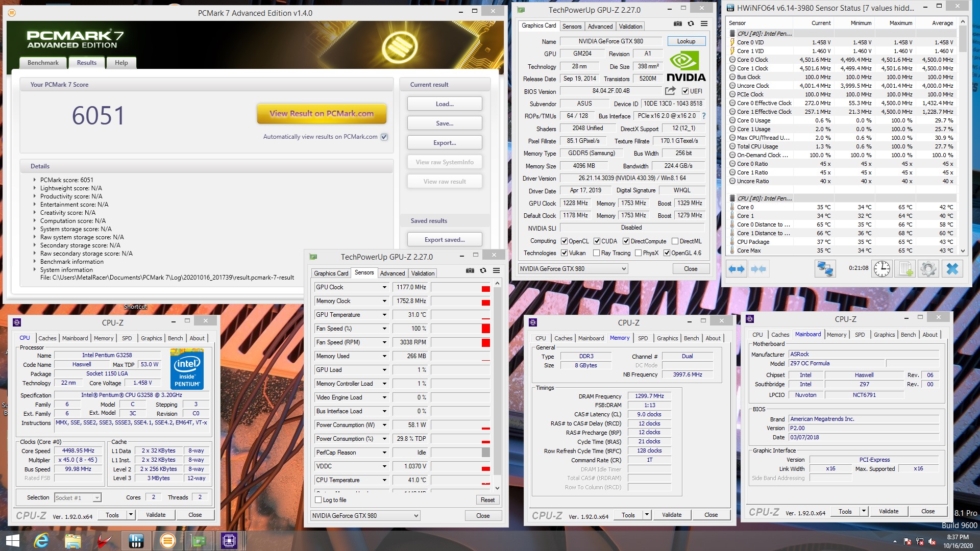This screenshot has width=980, height=551.
Task: Open PCMark Help tab
Action: coord(121,63)
